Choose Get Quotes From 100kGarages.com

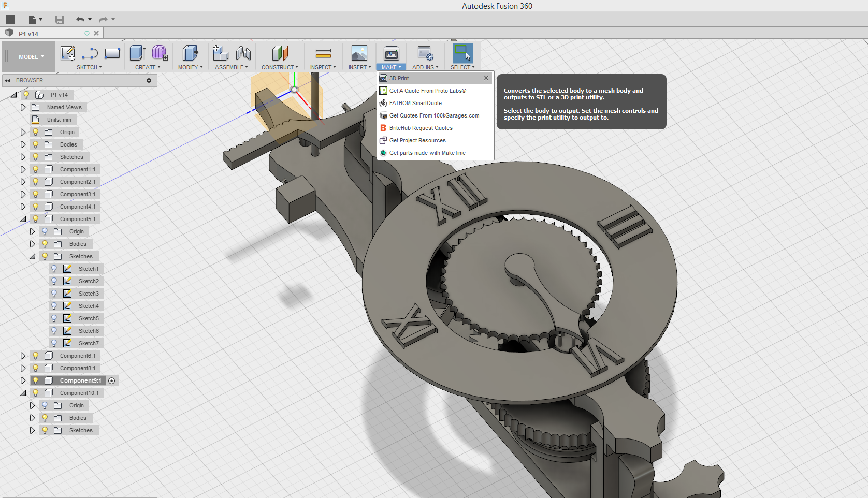(x=435, y=115)
